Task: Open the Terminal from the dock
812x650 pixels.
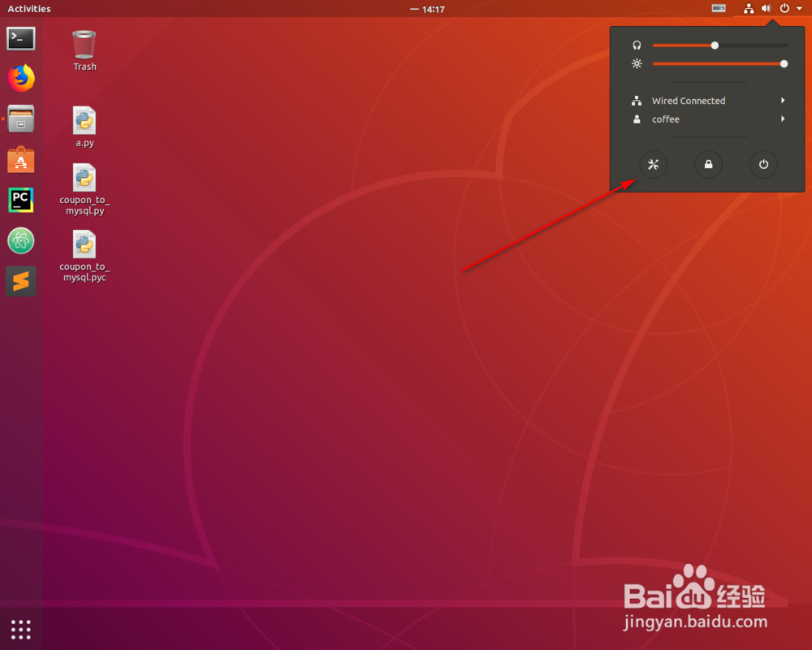Action: (x=21, y=38)
